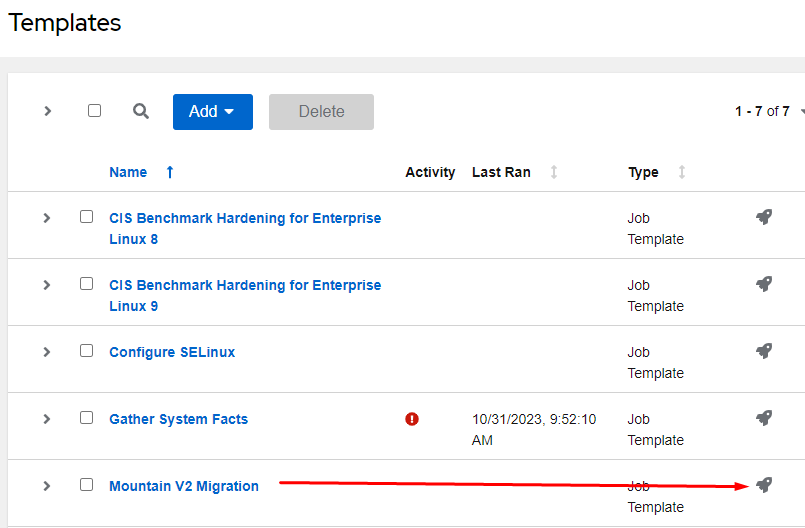Toggle the select-all checkbox in toolbar
The height and width of the screenshot is (528, 805).
click(94, 111)
